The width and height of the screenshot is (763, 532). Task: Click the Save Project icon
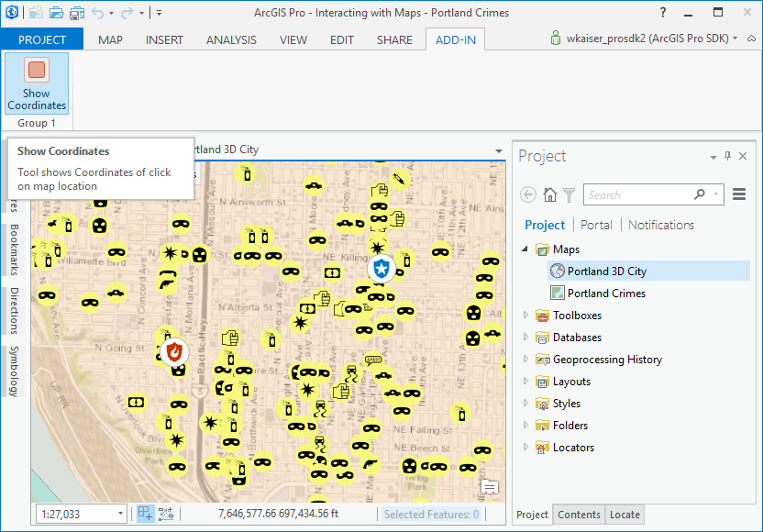pyautogui.click(x=77, y=13)
